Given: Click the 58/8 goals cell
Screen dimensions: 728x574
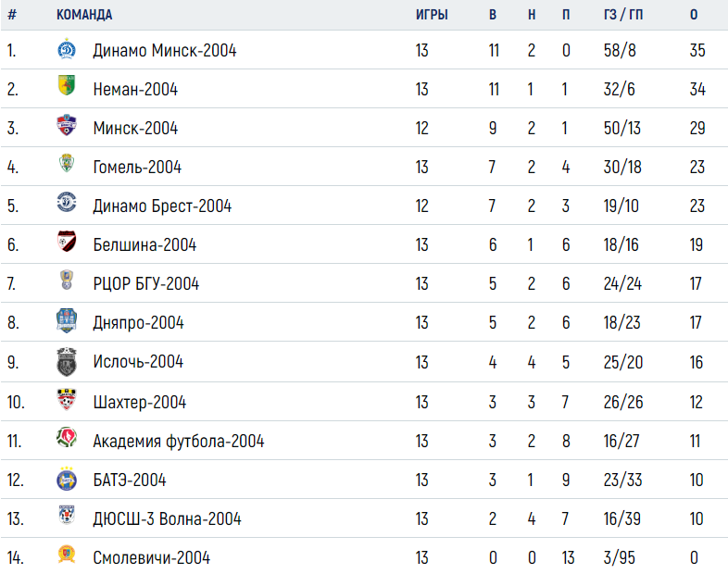Looking at the screenshot, I should (x=620, y=50).
